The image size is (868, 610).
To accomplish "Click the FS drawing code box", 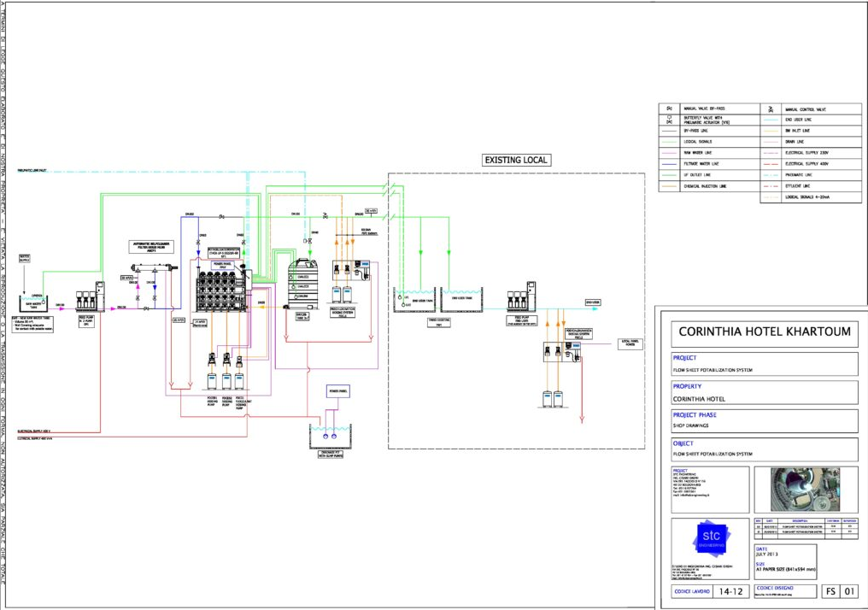I will pyautogui.click(x=830, y=592).
